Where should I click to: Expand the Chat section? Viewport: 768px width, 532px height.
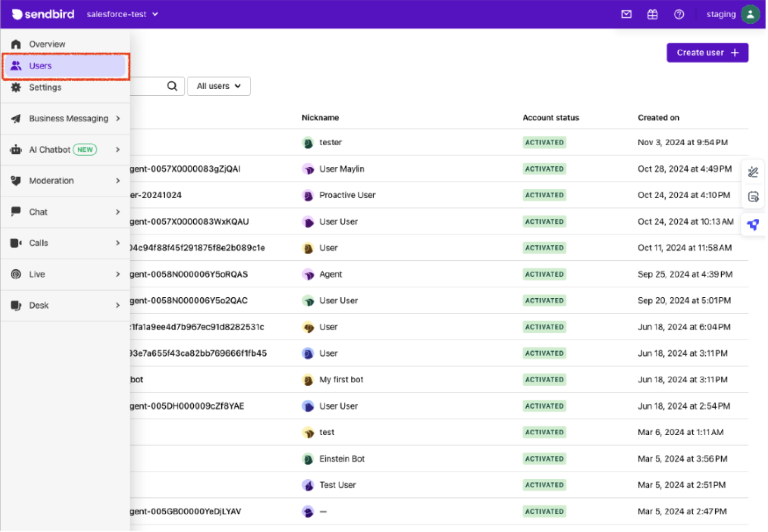65,212
